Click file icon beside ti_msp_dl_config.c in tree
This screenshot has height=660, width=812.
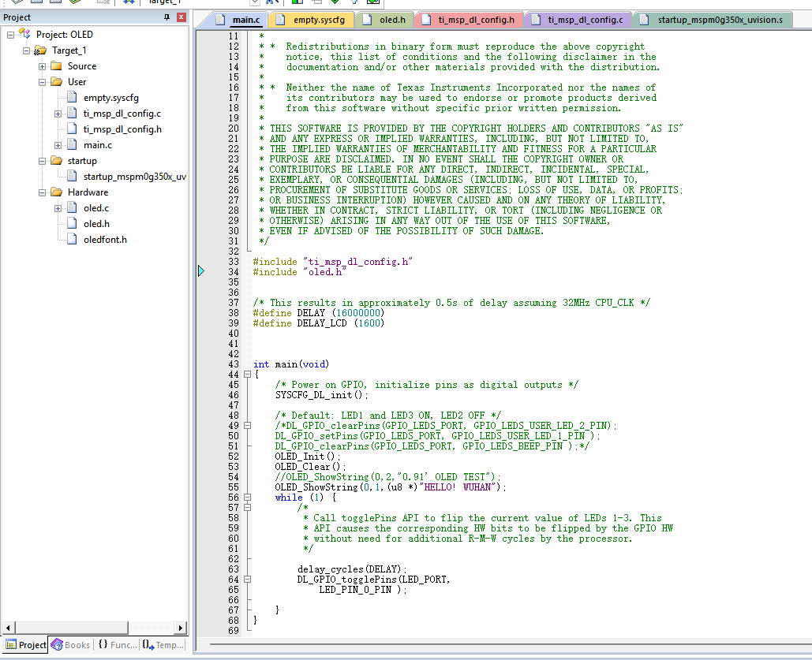tap(72, 114)
